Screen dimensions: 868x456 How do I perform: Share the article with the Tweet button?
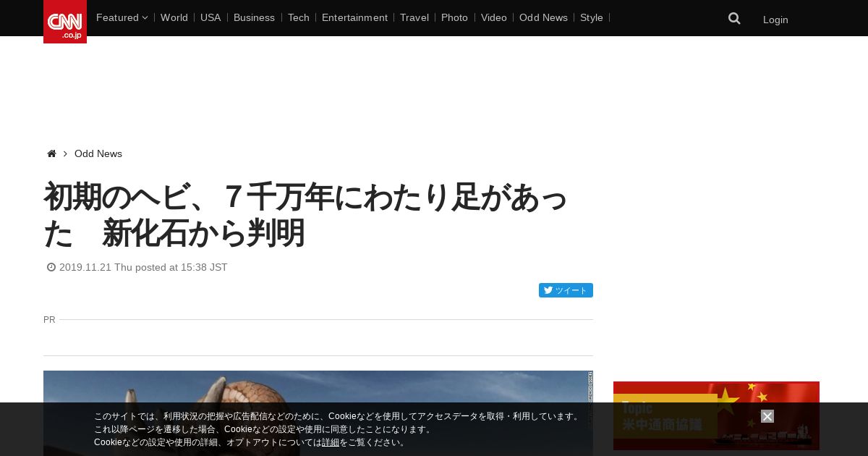pos(566,290)
